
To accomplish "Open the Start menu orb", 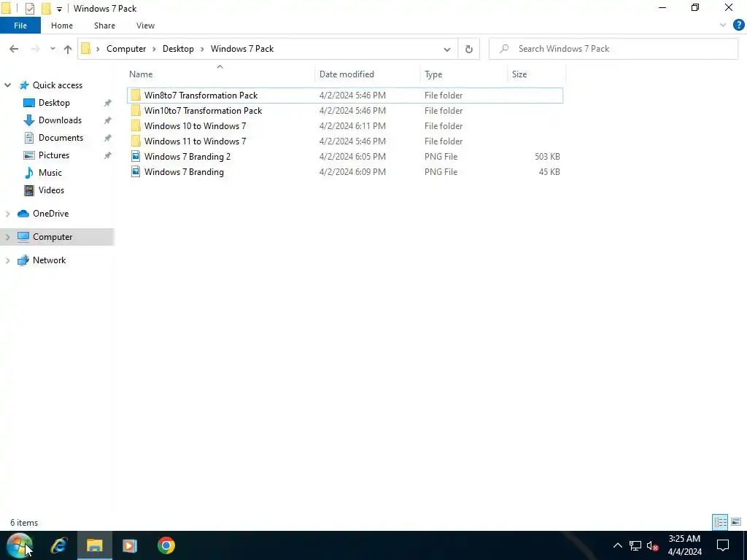I will [20, 545].
